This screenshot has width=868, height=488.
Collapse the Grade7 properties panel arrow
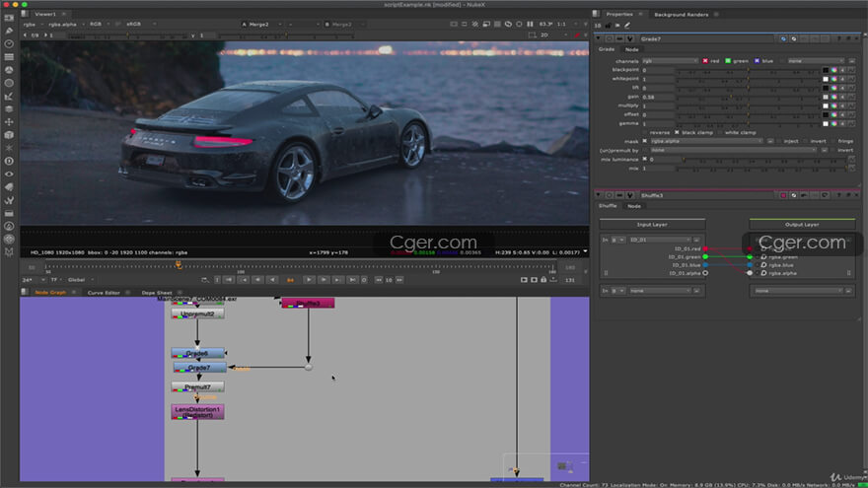pos(598,38)
